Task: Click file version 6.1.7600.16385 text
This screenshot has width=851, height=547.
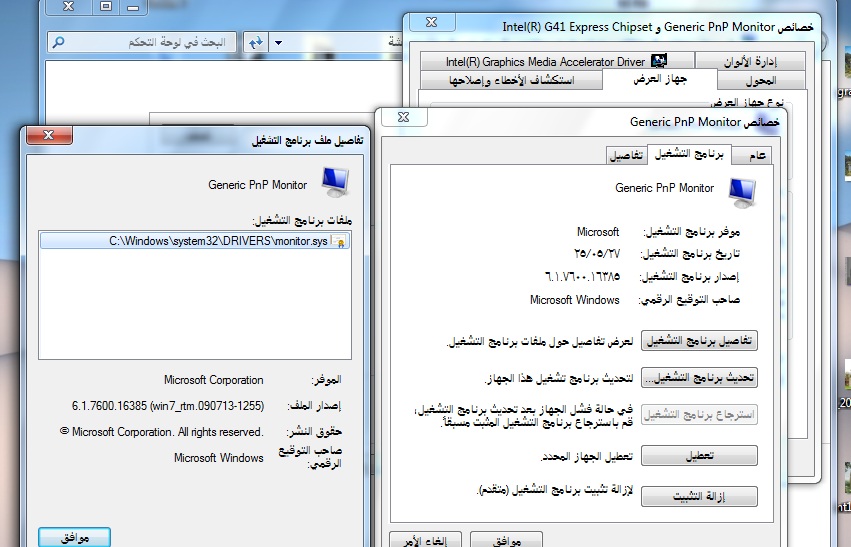Action: click(x=168, y=406)
